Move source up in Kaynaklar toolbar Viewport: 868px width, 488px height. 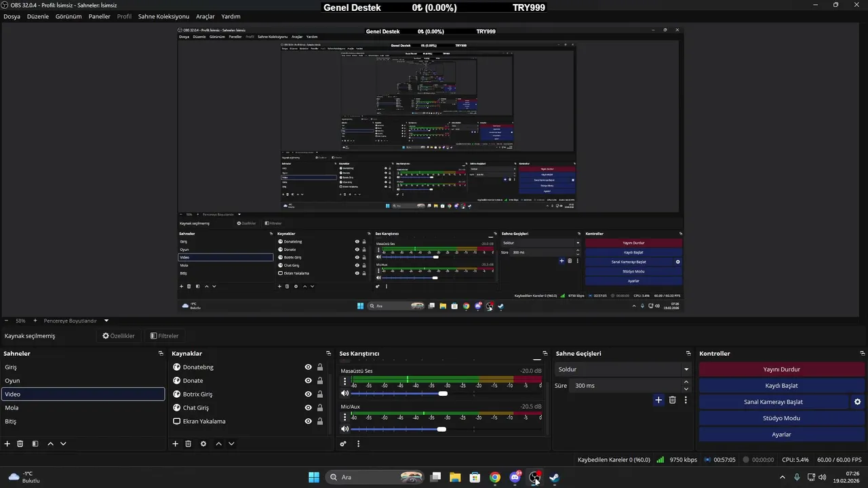pos(218,444)
